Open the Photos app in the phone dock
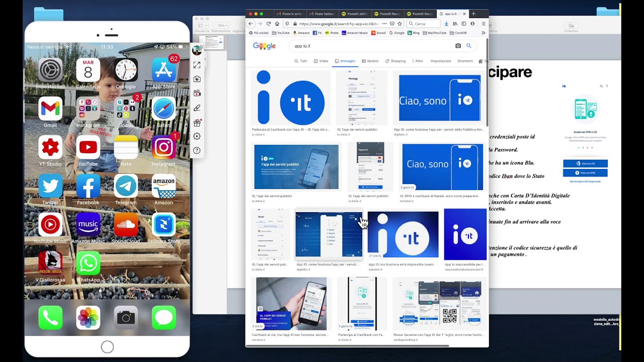The image size is (644, 362). coord(88,317)
